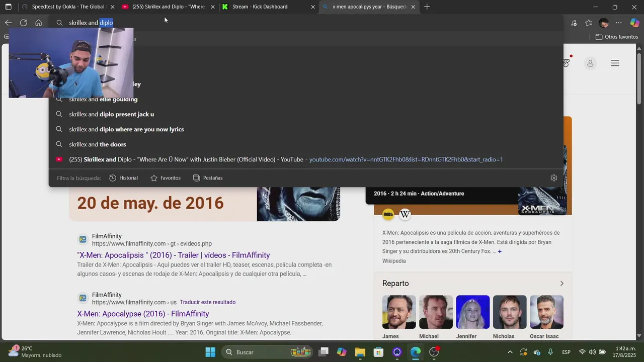Open Windows Start menu
The height and width of the screenshot is (362, 644).
point(210,352)
